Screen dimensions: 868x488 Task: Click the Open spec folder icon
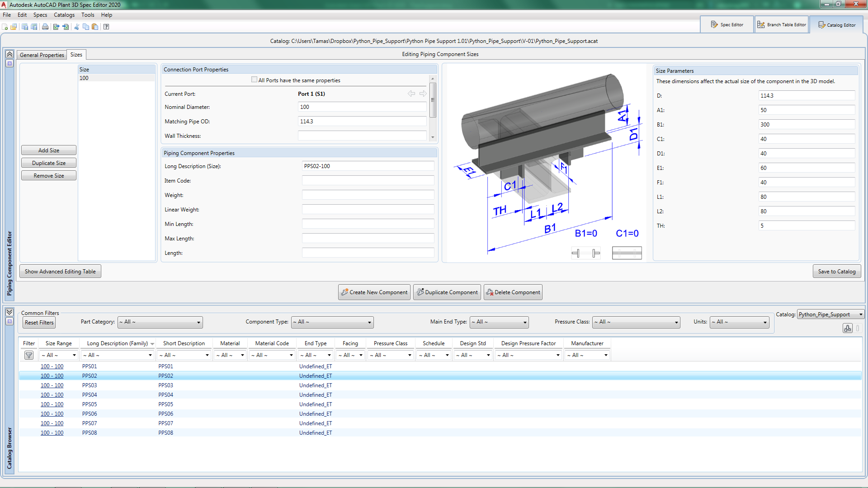pyautogui.click(x=14, y=27)
